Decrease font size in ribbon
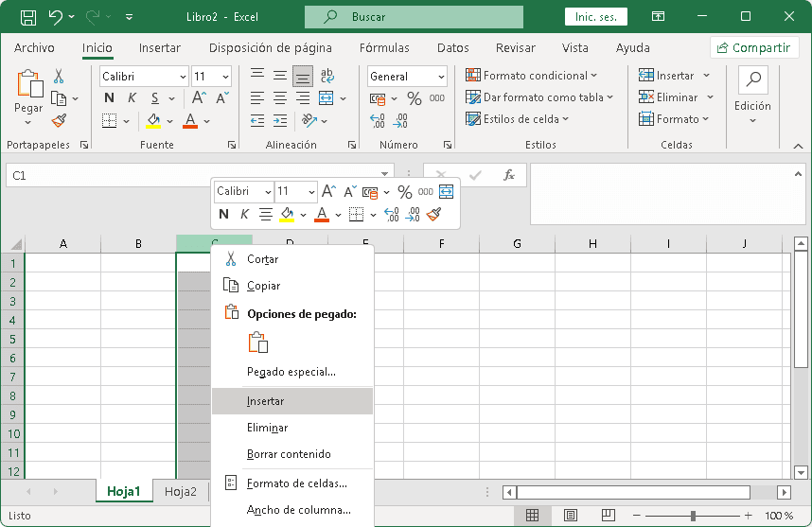 (x=222, y=97)
